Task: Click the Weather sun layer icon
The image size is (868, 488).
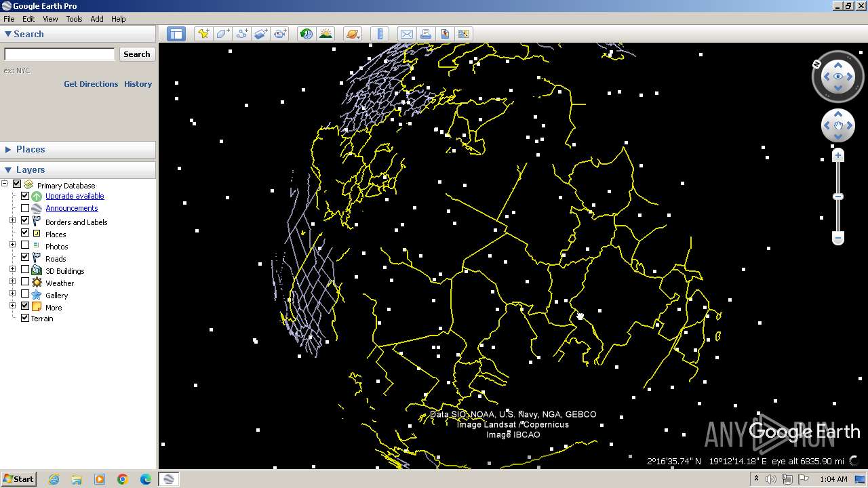Action: pyautogui.click(x=37, y=283)
